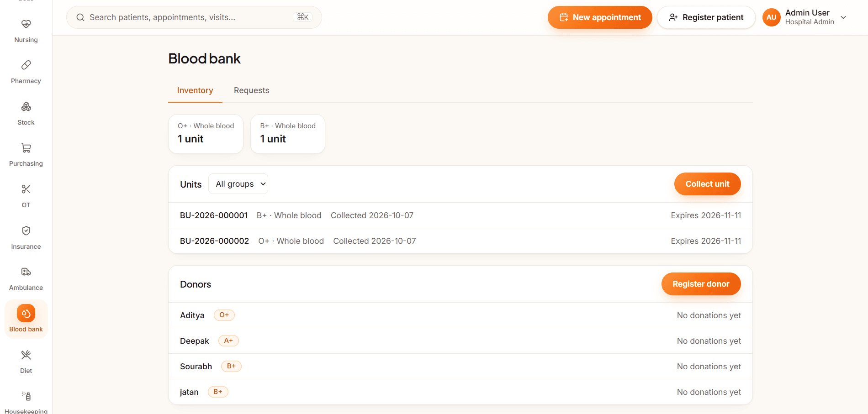Open the All groups blood filter dropdown
Screen dimensions: 868x414
238,184
